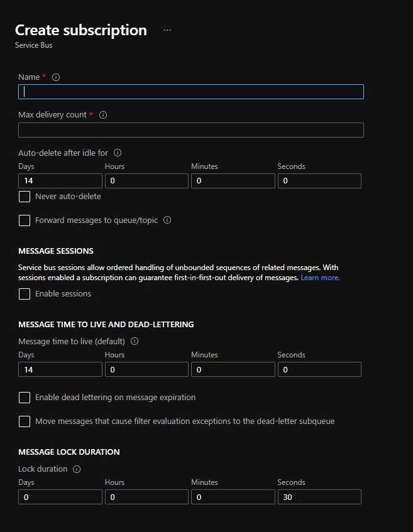Click the Max delivery count input field
This screenshot has width=413, height=532.
(191, 130)
